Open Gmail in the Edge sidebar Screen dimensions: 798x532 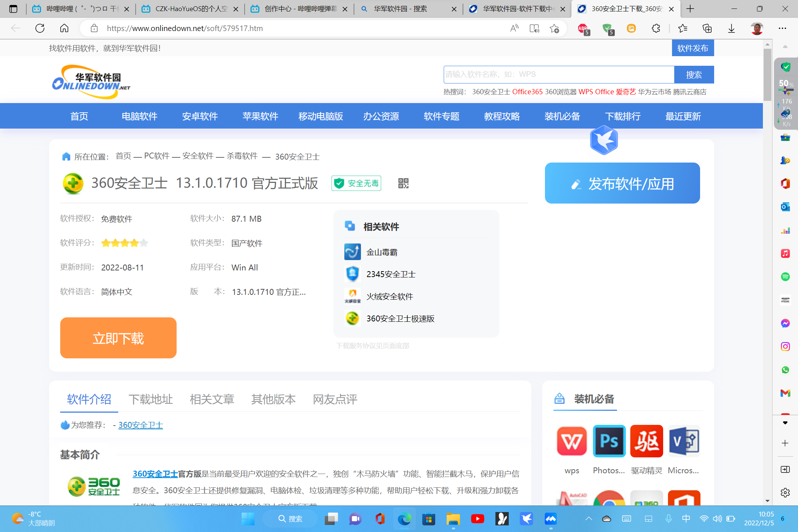pyautogui.click(x=785, y=393)
